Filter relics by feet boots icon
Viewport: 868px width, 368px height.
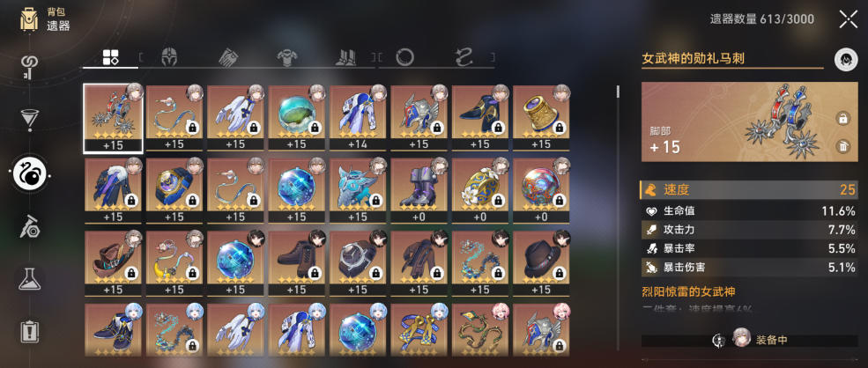click(x=346, y=57)
